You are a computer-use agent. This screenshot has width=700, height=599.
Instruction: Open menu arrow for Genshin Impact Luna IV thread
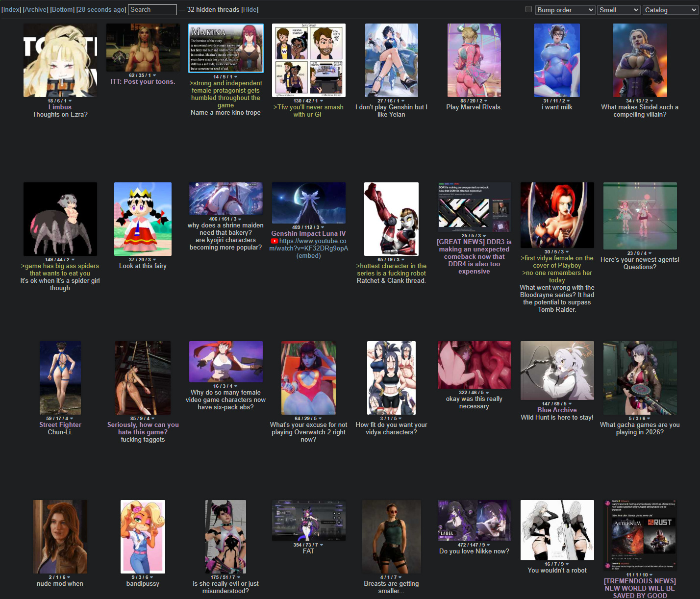[x=323, y=227]
